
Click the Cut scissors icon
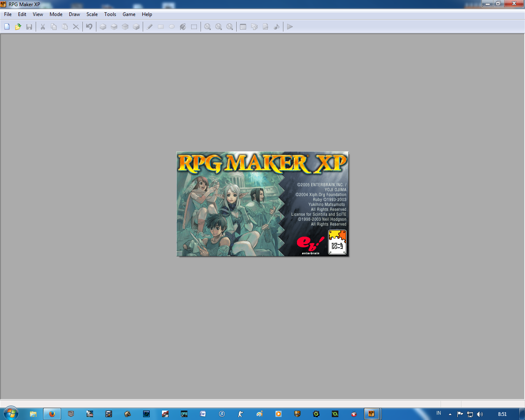(x=43, y=27)
